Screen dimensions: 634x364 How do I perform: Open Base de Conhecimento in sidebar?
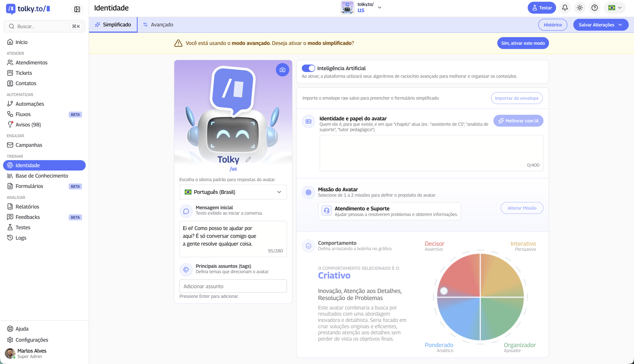coord(42,176)
